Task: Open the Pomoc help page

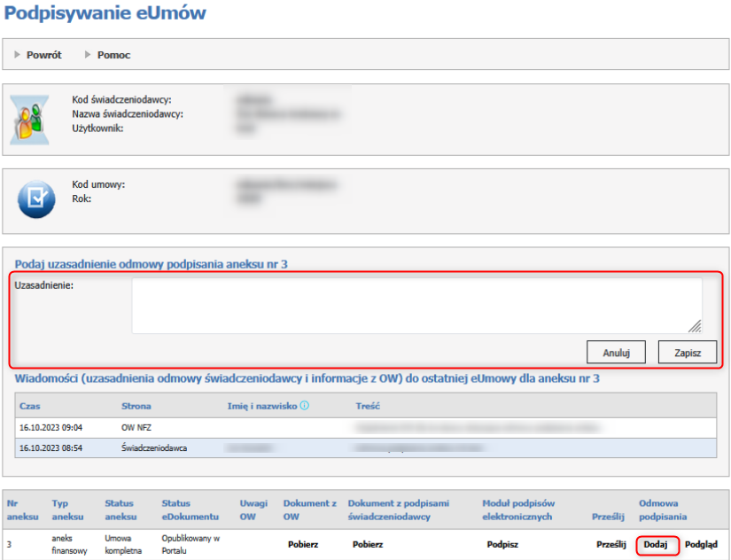Action: tap(113, 55)
